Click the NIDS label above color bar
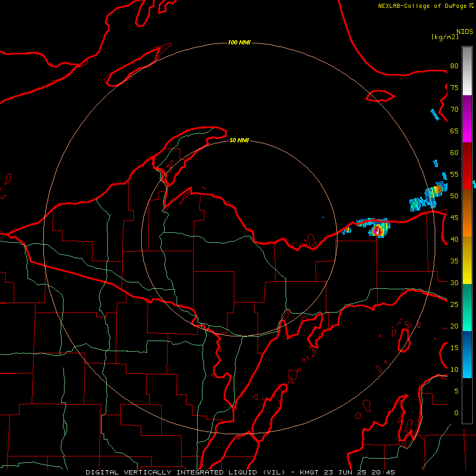 465,32
